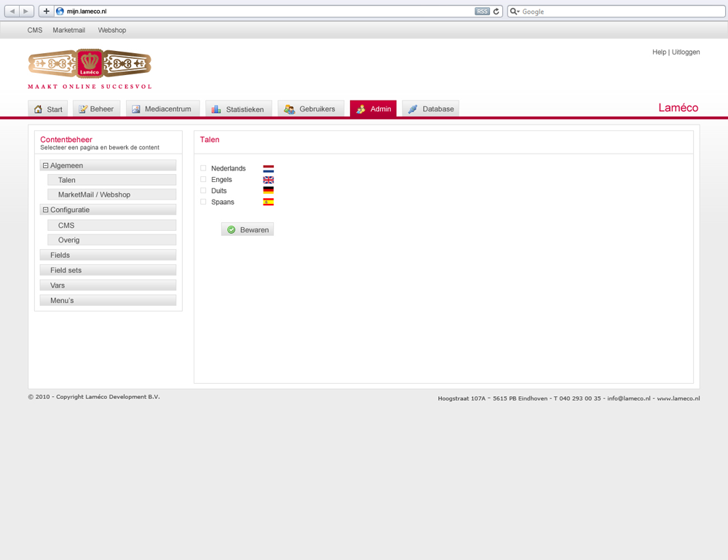The width and height of the screenshot is (728, 560).
Task: Click the browser address bar URL field
Action: click(x=262, y=12)
